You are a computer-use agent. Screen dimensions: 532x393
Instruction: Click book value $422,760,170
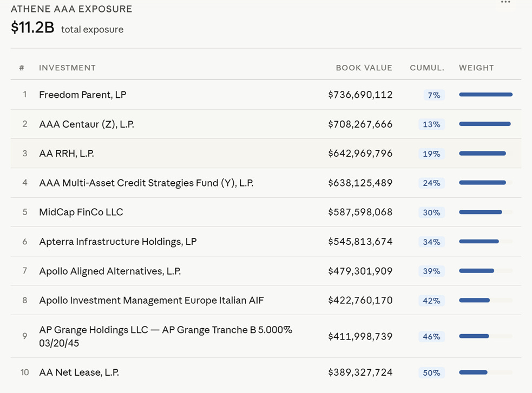[x=360, y=300]
